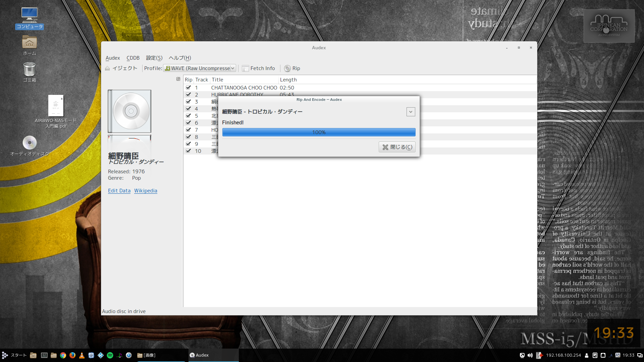644x362 pixels.
Task: Open the 設定(S) menu
Action: coord(154,58)
